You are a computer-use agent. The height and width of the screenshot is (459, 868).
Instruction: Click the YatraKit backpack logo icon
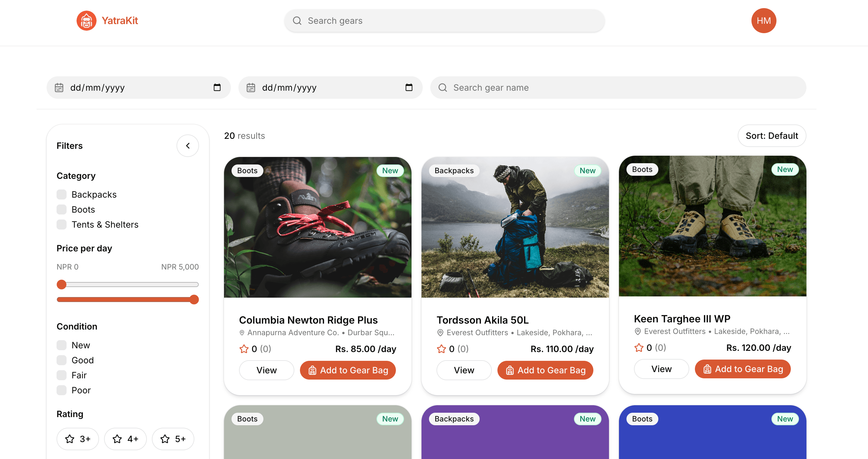(x=86, y=21)
